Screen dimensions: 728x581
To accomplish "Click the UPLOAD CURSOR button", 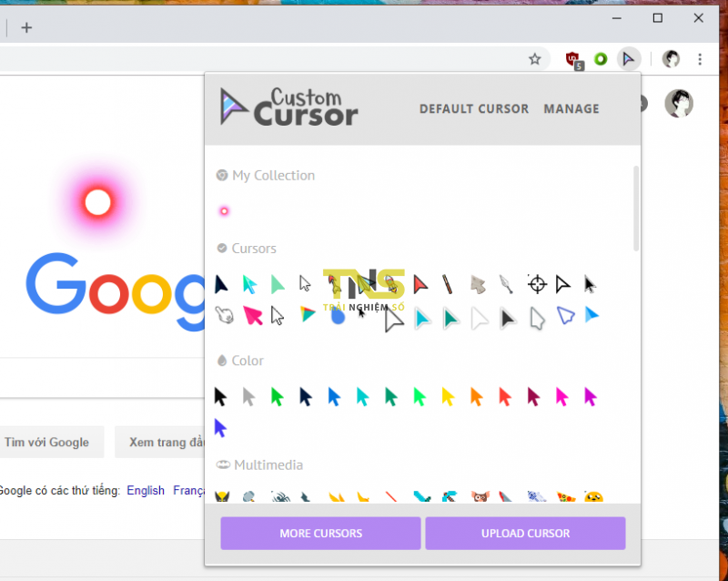I will pos(525,533).
